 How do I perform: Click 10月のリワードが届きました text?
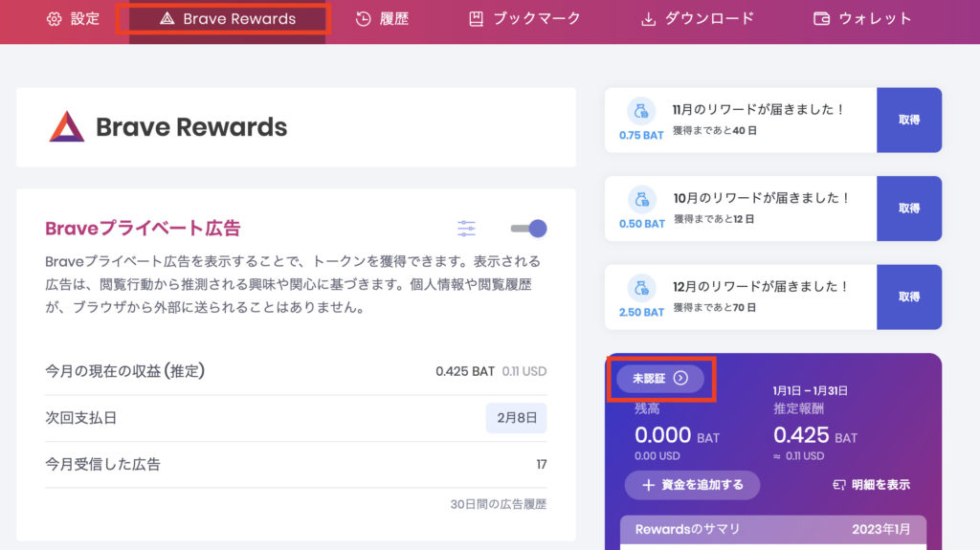tap(763, 198)
